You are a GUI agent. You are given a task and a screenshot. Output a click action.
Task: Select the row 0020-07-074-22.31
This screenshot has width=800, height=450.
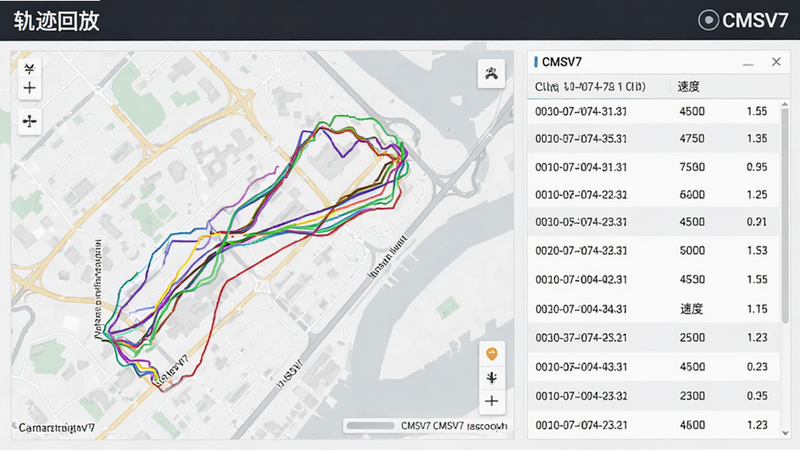[x=654, y=250]
